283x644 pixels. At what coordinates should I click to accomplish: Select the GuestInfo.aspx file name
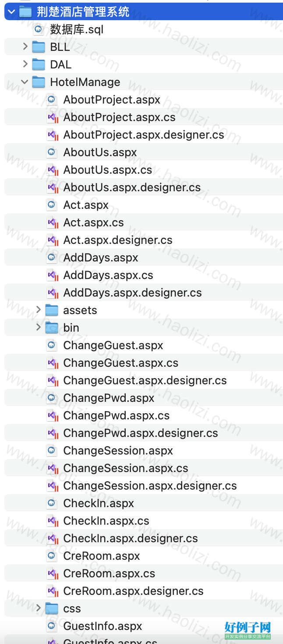pos(103,626)
